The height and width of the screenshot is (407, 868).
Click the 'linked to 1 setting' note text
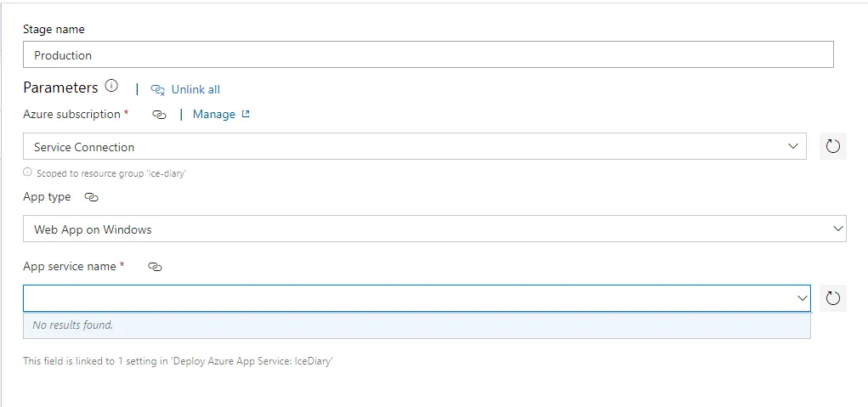pyautogui.click(x=178, y=361)
